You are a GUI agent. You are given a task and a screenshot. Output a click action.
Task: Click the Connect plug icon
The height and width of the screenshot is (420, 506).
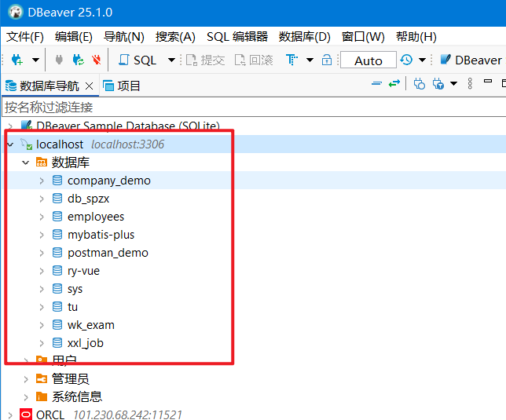59,60
